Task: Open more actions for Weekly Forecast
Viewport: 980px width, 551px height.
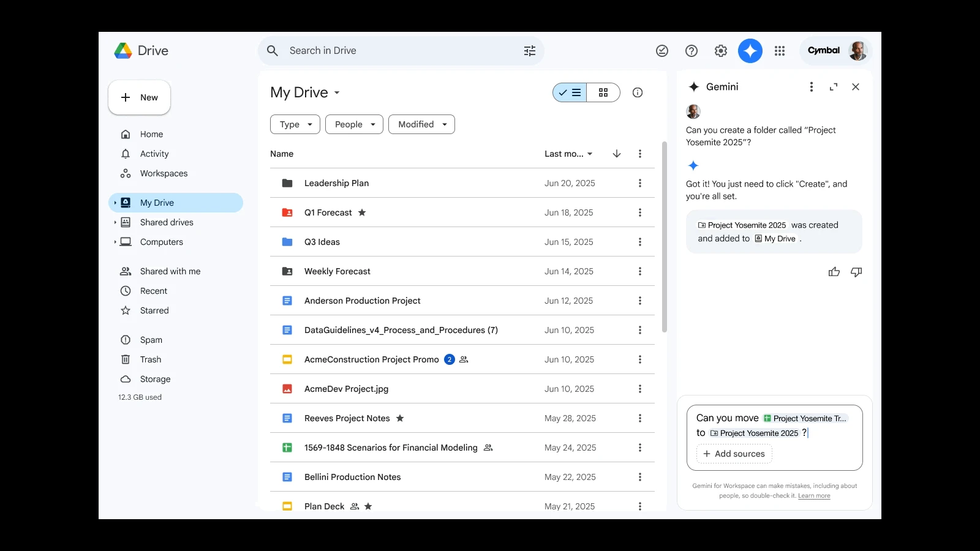Action: pos(640,271)
